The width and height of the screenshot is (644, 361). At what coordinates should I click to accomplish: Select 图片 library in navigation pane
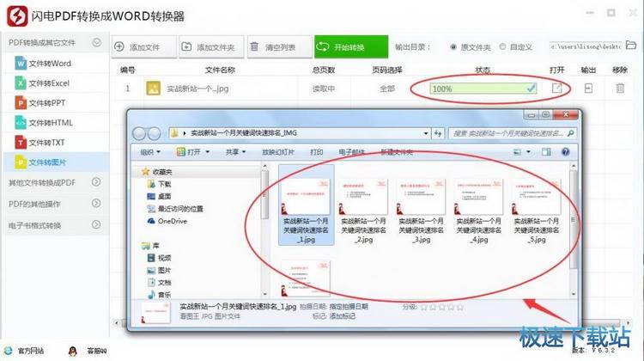[x=159, y=271]
